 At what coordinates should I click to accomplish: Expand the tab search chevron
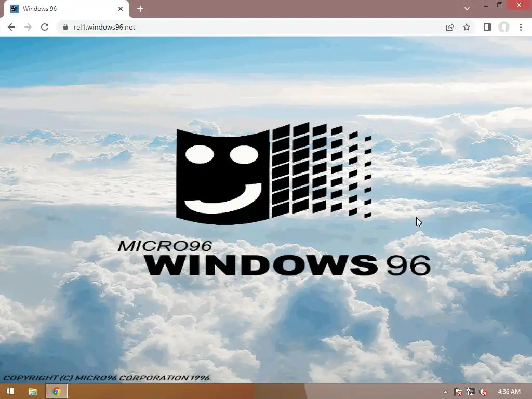[467, 9]
